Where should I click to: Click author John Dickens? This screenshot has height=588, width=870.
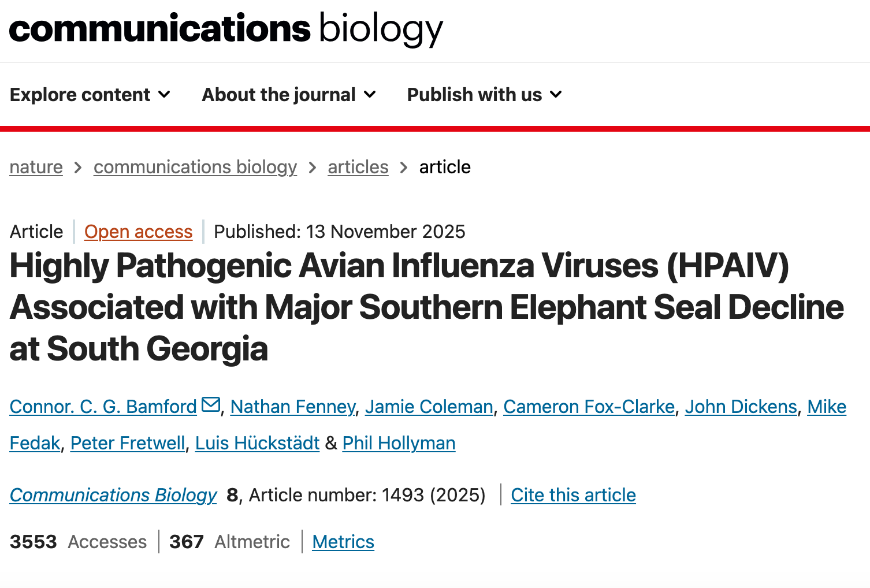[741, 407]
